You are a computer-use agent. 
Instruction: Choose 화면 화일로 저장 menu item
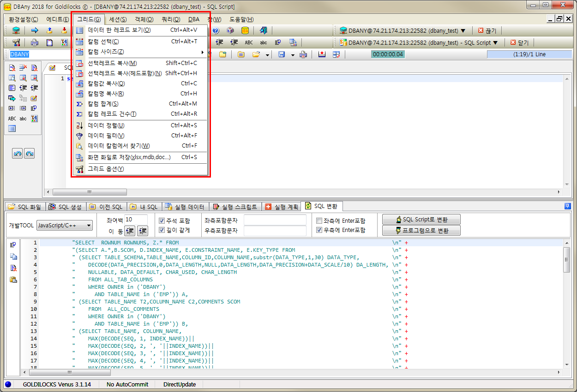[140, 157]
